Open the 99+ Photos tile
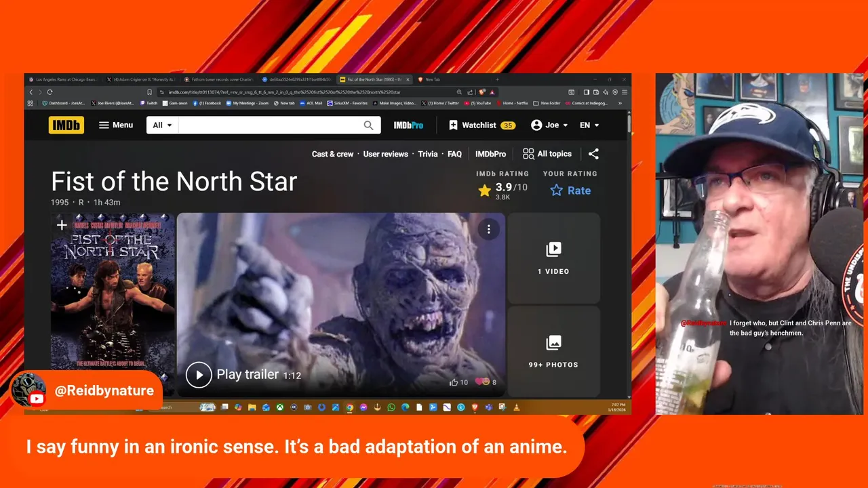Viewport: 868px width, 488px height. [553, 351]
